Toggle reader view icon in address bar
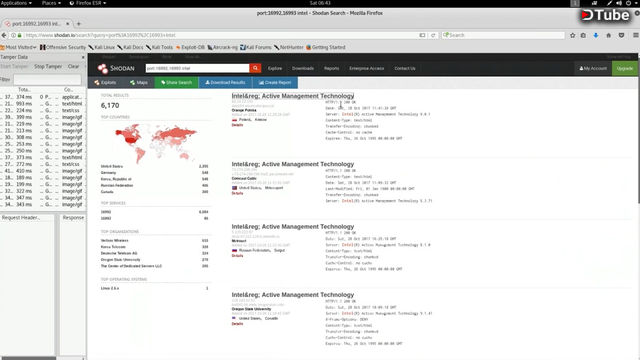The image size is (640, 360). tap(422, 35)
